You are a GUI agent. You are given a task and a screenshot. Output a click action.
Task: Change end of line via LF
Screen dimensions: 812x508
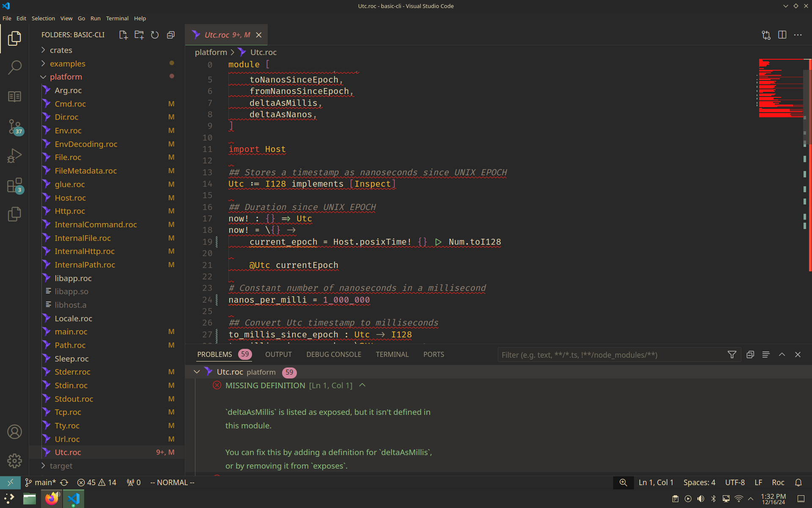[x=758, y=482]
